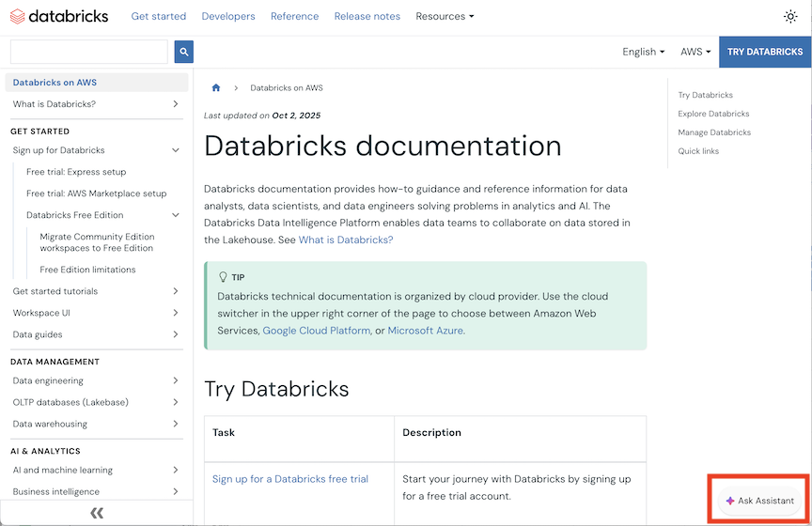Open the AWS cloud provider dropdown
The image size is (812, 526).
(x=695, y=52)
